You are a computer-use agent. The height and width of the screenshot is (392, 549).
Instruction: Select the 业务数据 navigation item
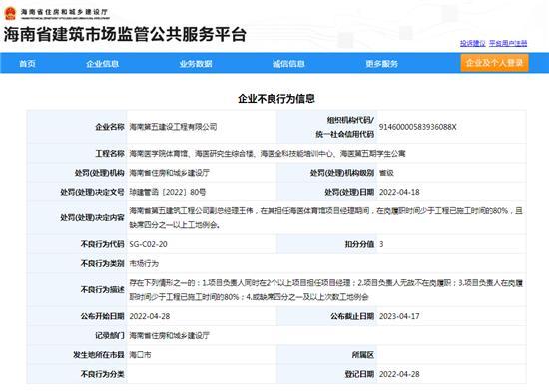196,64
